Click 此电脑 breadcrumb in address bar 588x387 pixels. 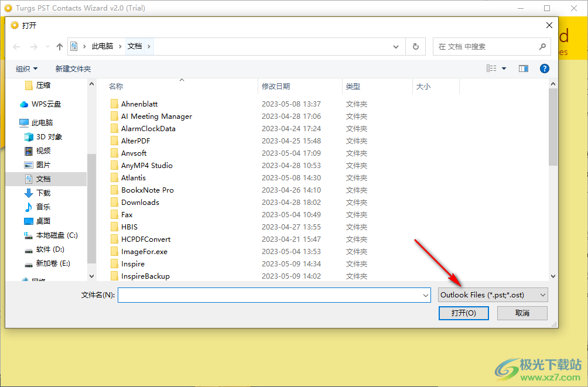pyautogui.click(x=102, y=46)
